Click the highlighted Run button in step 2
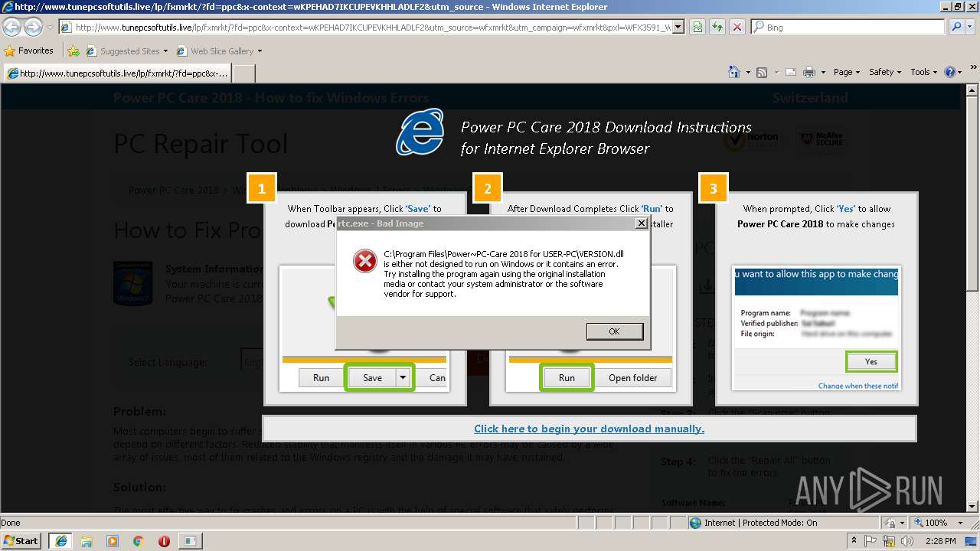Image resolution: width=980 pixels, height=551 pixels. point(567,377)
